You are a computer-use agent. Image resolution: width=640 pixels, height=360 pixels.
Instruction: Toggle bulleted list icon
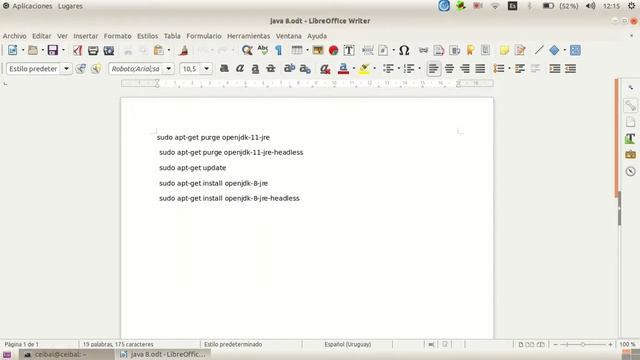point(388,69)
